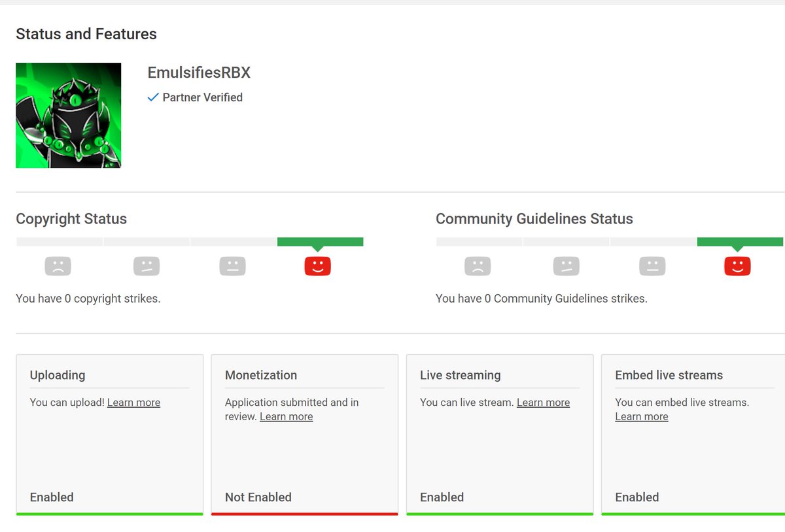
Task: Click the neutral face icon under Copyright Status
Action: click(x=232, y=266)
